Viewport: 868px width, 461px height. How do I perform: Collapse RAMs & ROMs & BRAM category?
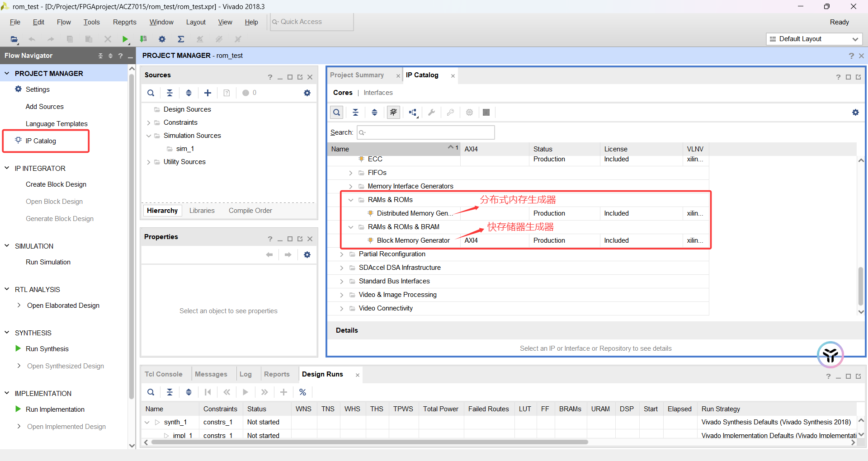point(351,227)
